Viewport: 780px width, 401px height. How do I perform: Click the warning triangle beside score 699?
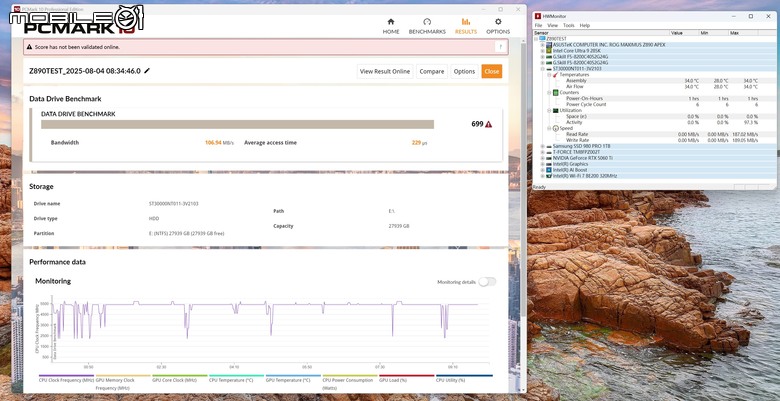click(488, 124)
